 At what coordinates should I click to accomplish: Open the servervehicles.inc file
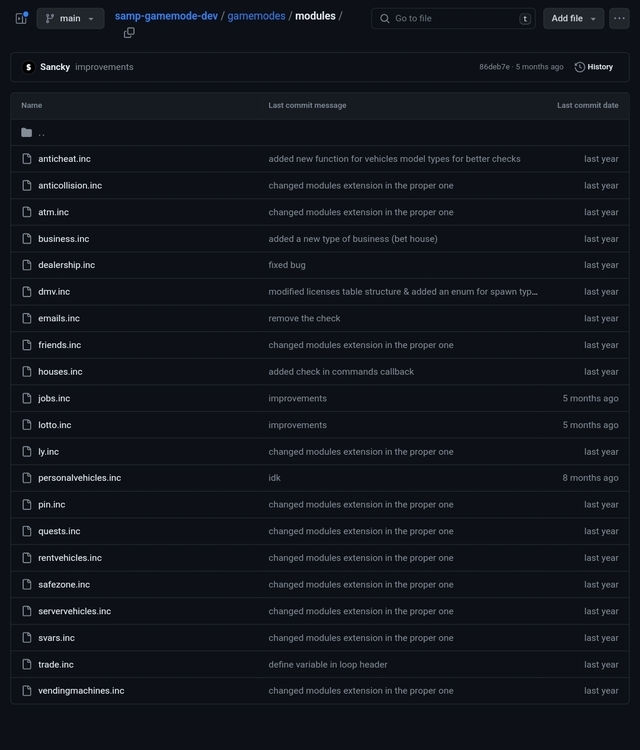(x=75, y=611)
